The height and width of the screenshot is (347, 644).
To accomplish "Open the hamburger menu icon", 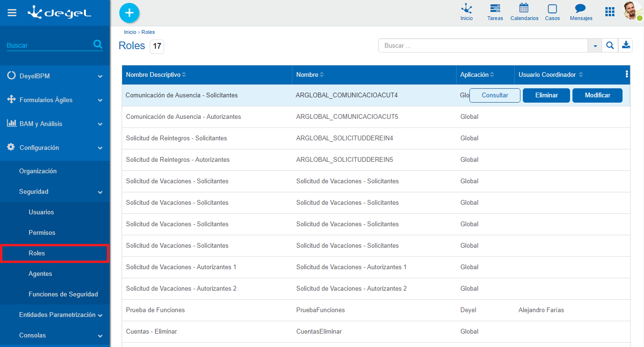I will click(12, 13).
